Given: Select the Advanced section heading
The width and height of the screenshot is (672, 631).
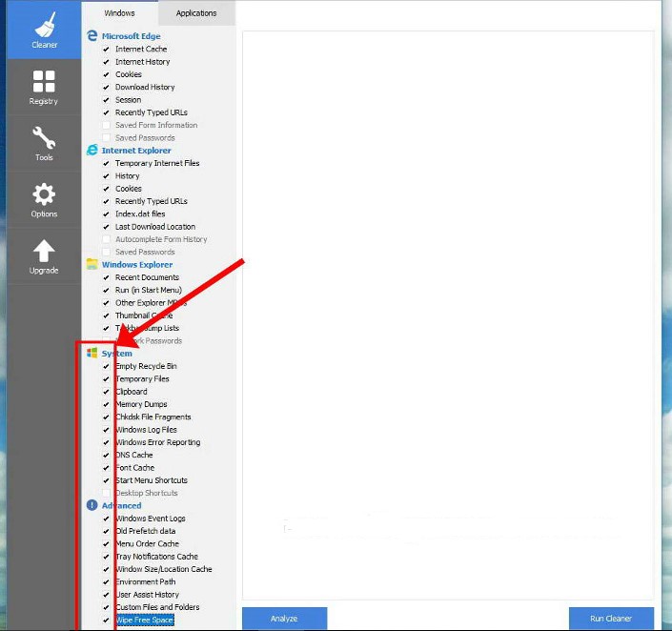Looking at the screenshot, I should pos(121,505).
